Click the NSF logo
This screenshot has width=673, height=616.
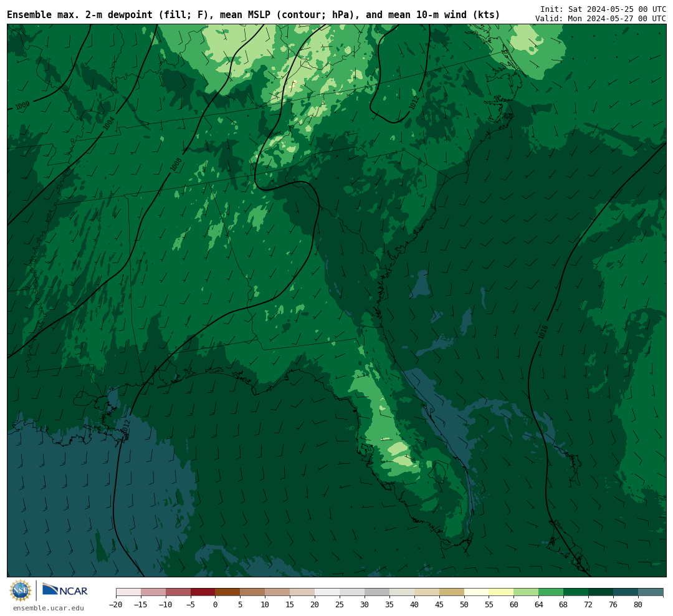pyautogui.click(x=21, y=590)
